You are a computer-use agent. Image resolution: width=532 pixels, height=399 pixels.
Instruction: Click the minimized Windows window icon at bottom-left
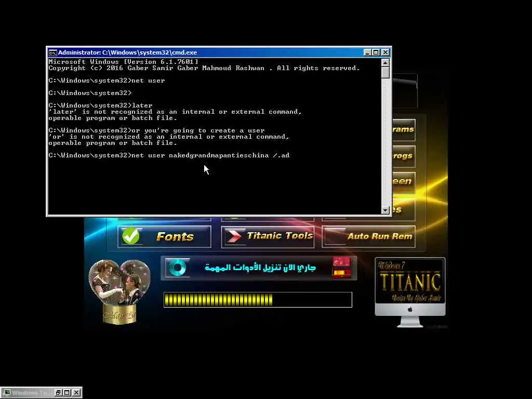click(x=7, y=393)
